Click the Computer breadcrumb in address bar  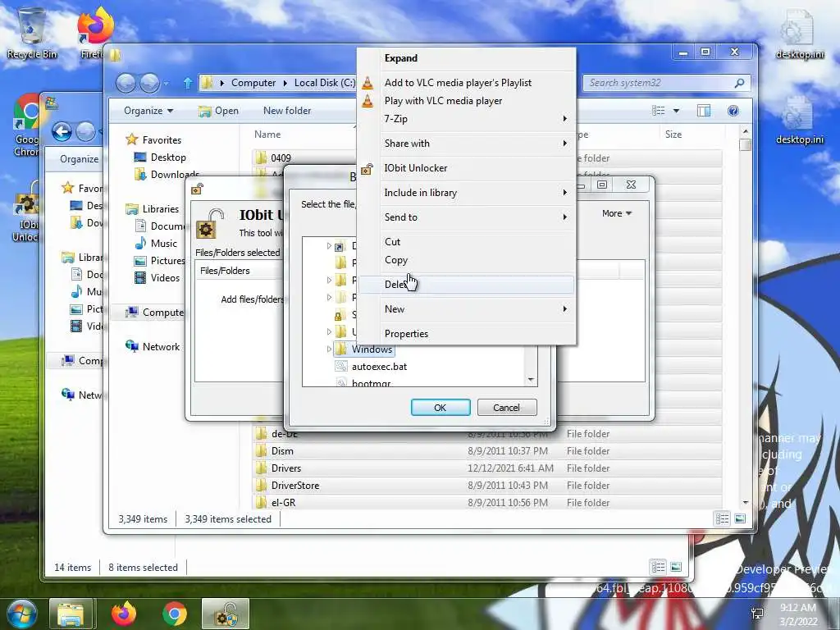pyautogui.click(x=253, y=83)
